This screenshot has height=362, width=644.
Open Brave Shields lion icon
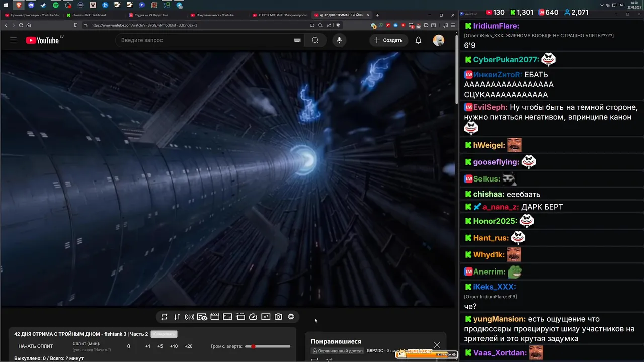pyautogui.click(x=338, y=25)
